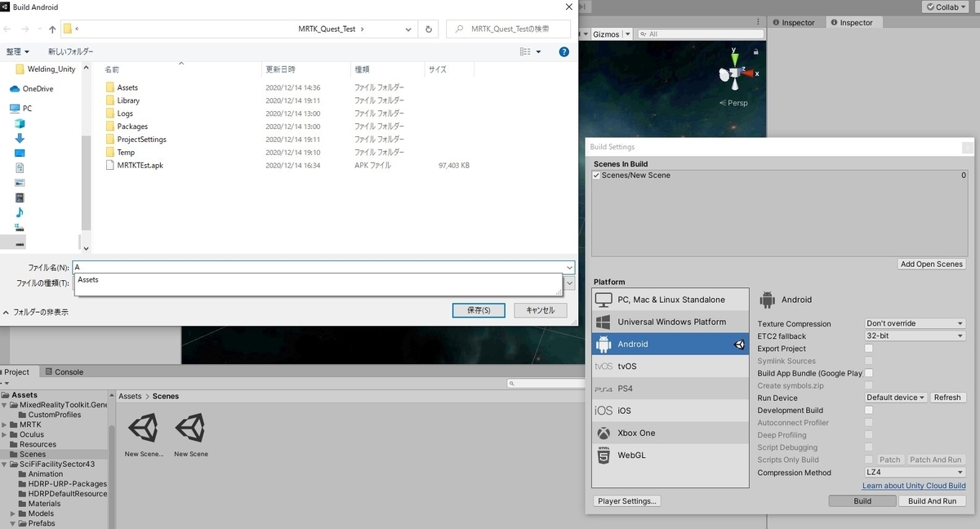Image resolution: width=980 pixels, height=529 pixels.
Task: Toggle the Script Debugging checkbox
Action: 869,447
